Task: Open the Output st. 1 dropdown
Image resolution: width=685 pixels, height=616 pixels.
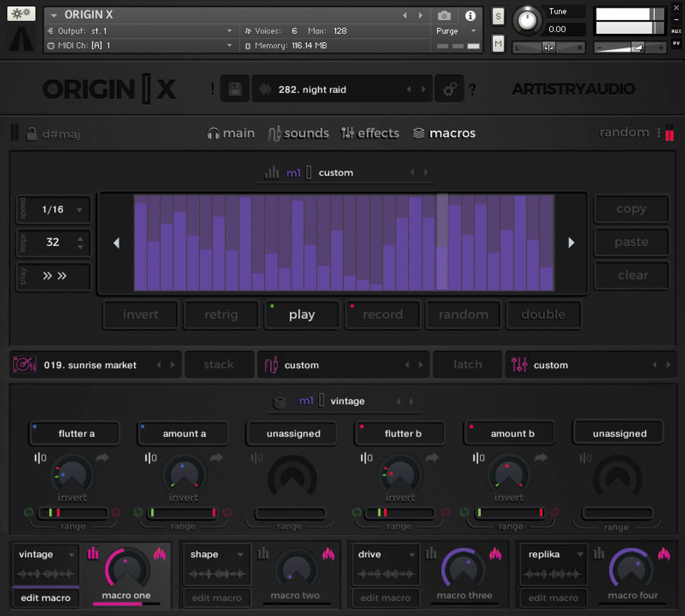Action: coord(140,31)
